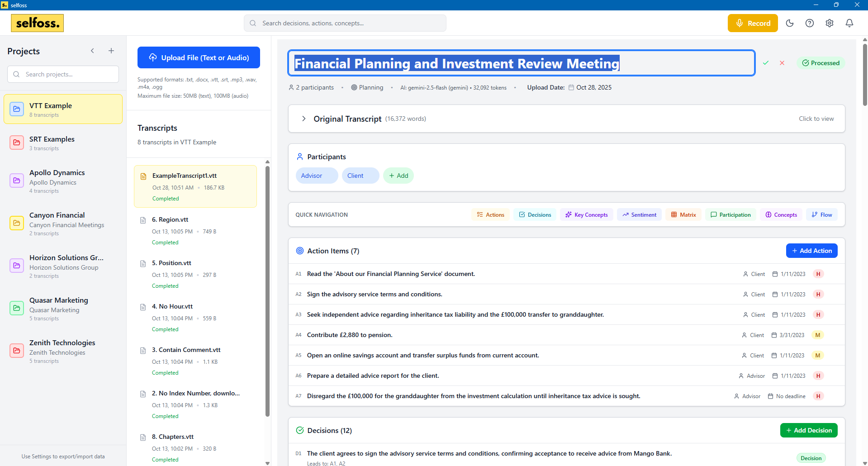
Task: Click Planning meeting type label
Action: (x=367, y=87)
